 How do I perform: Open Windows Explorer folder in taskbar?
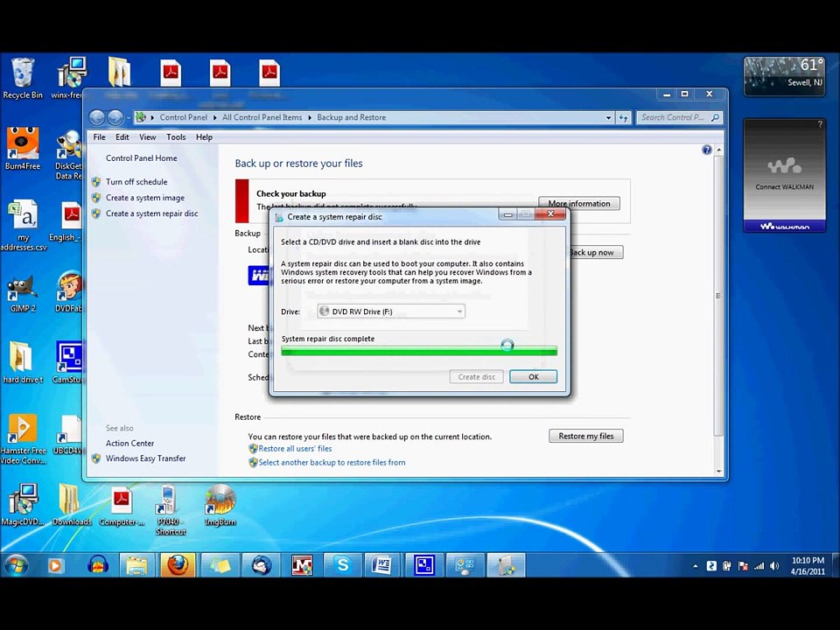pyautogui.click(x=136, y=565)
